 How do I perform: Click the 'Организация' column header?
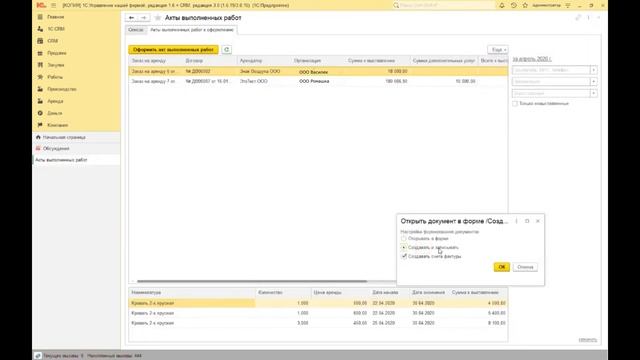click(307, 60)
